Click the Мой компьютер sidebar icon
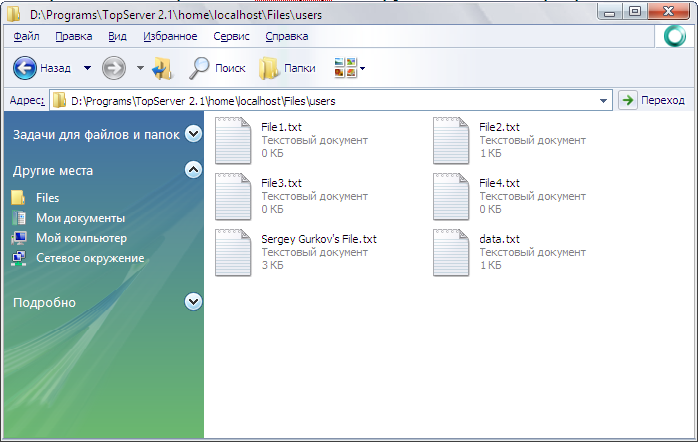The image size is (698, 442). (18, 238)
